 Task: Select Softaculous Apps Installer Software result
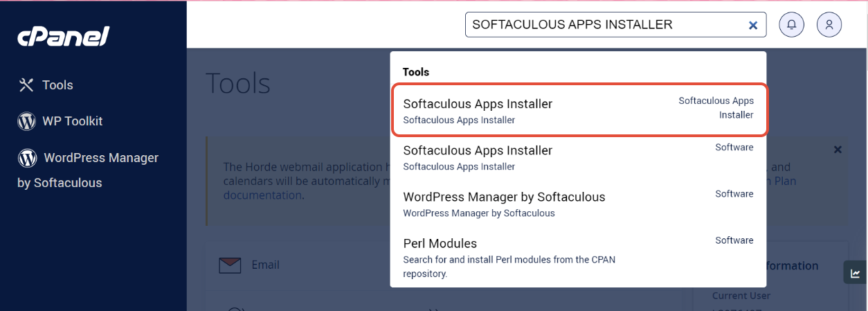pyautogui.click(x=579, y=157)
